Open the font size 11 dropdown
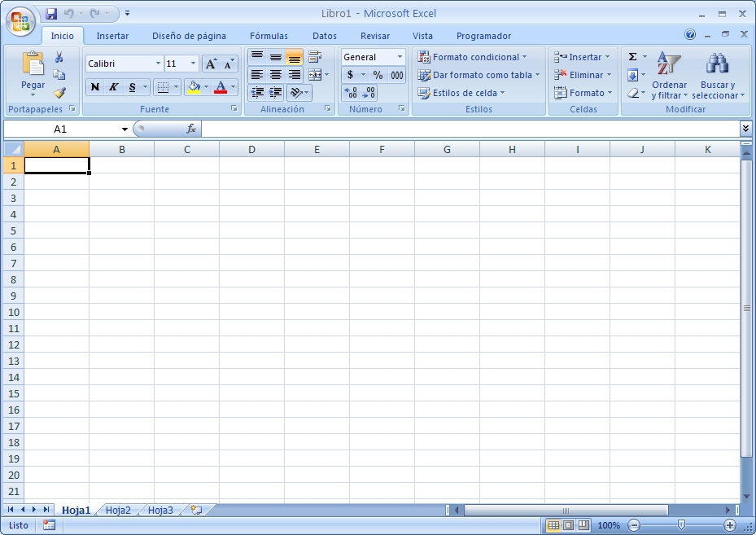The image size is (756, 535). (194, 64)
